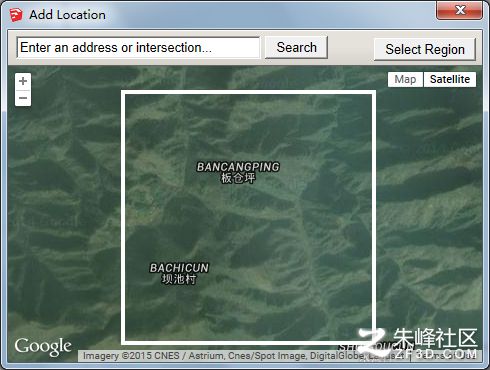
Task: Click the Chinese 坝池村 label text
Action: coord(179,279)
